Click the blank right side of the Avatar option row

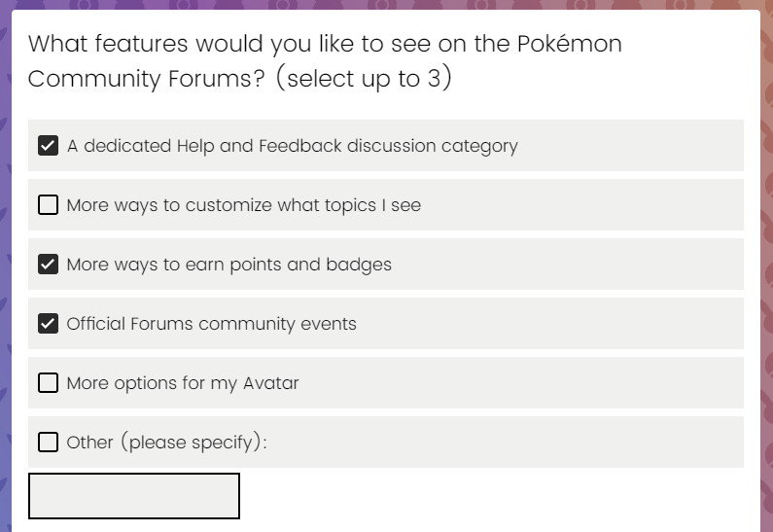coord(520,382)
